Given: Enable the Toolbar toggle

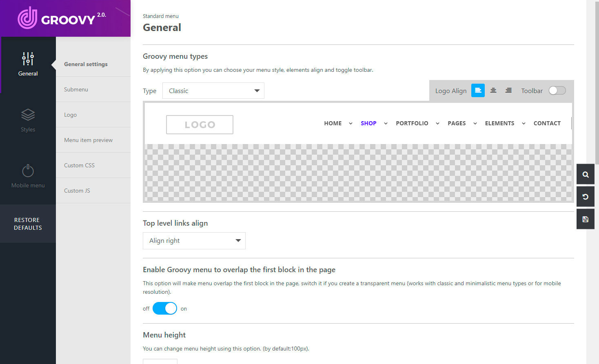Looking at the screenshot, I should 557,91.
